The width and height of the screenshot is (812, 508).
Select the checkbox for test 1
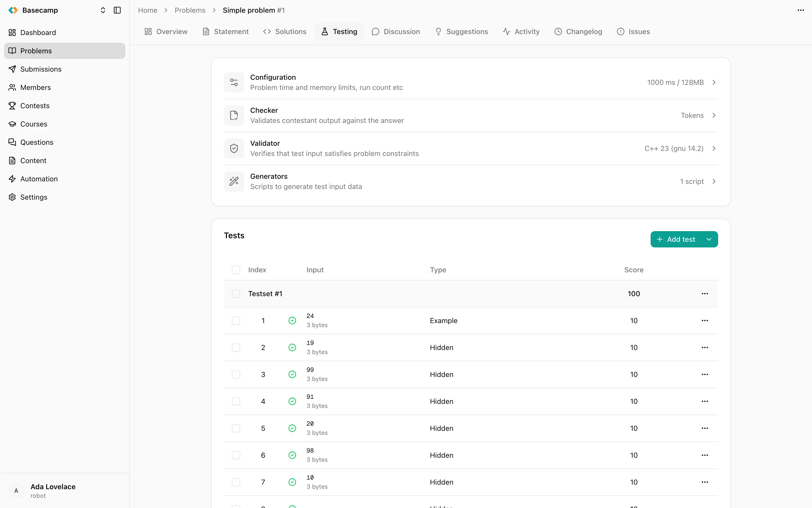pos(236,321)
